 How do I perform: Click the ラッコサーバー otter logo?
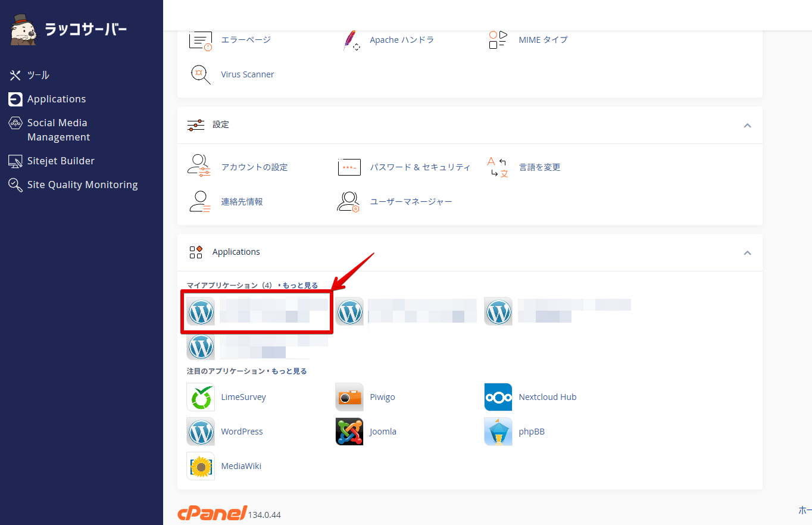point(69,29)
